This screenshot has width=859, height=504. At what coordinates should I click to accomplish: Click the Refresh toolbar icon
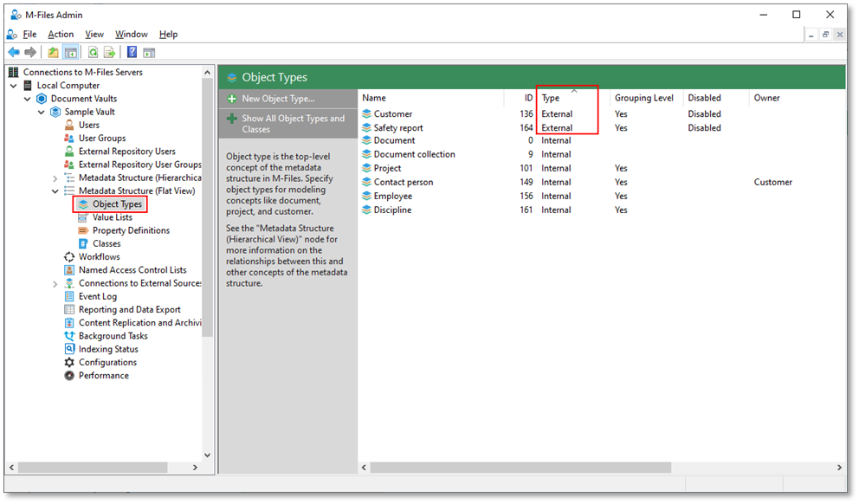(94, 52)
